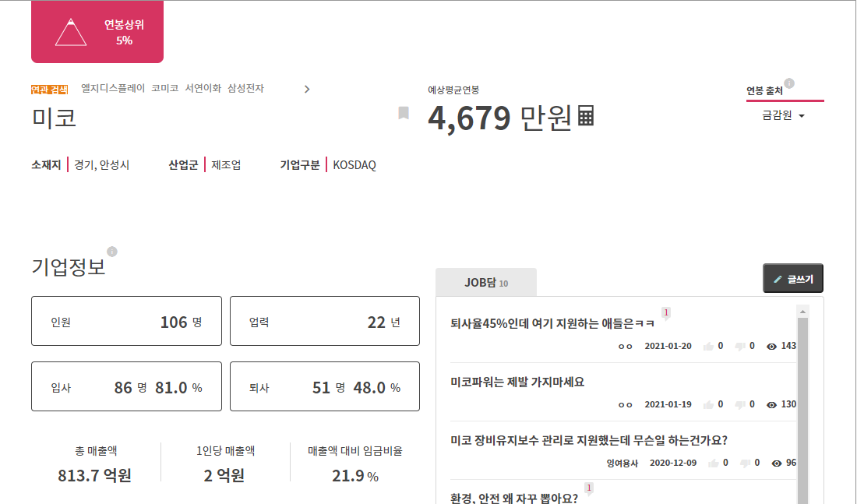
Task: Open the salary calculator icon
Action: pos(585,116)
